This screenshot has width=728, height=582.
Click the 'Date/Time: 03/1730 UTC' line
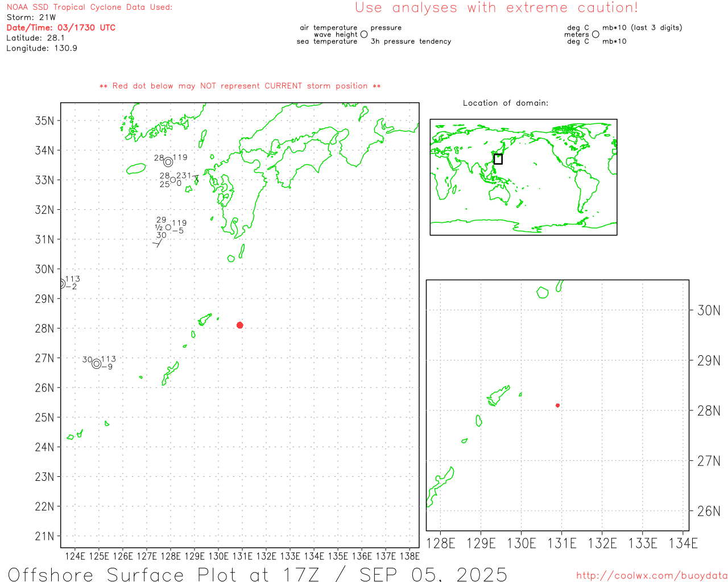click(x=61, y=28)
